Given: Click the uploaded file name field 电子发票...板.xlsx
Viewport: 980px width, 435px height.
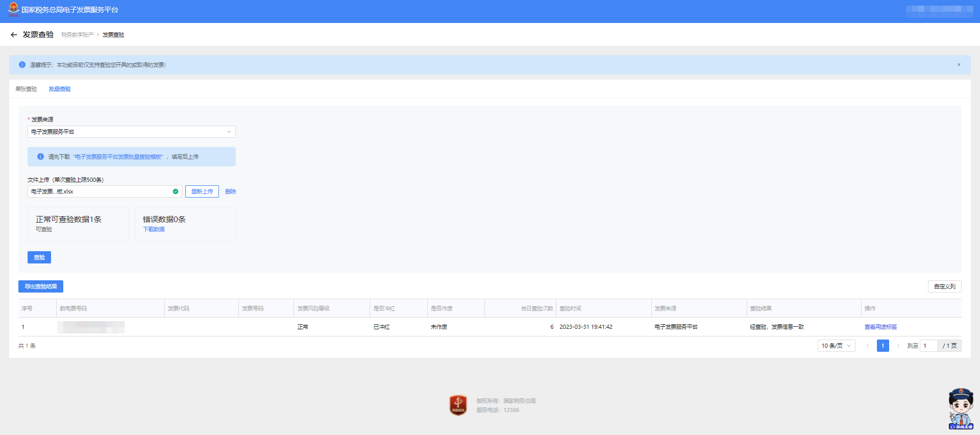Looking at the screenshot, I should (105, 191).
